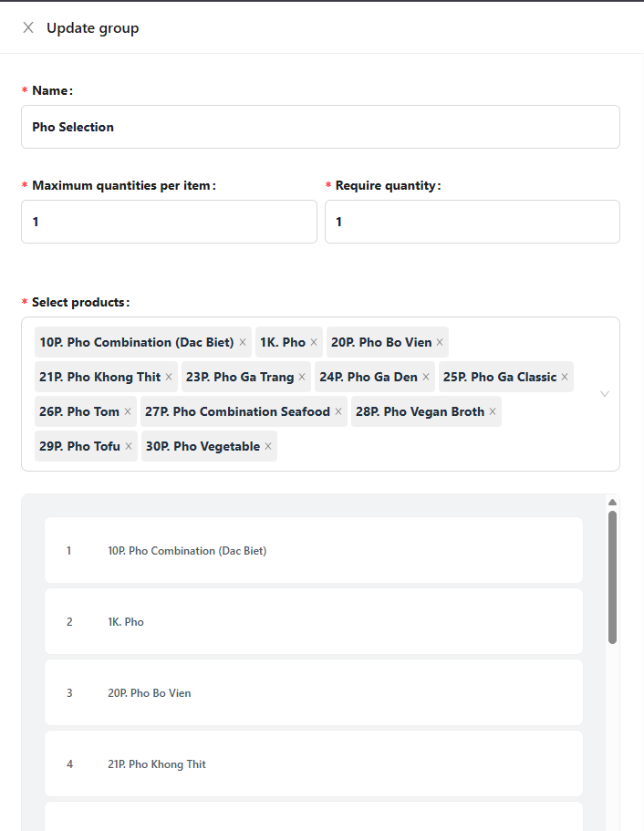Select the Name input containing Pho Selection

(320, 126)
